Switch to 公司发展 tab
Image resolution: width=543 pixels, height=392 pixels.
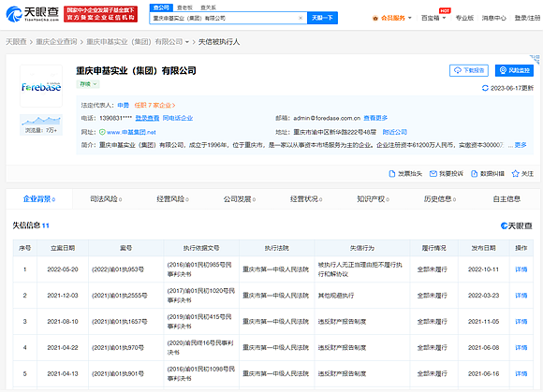(240, 199)
